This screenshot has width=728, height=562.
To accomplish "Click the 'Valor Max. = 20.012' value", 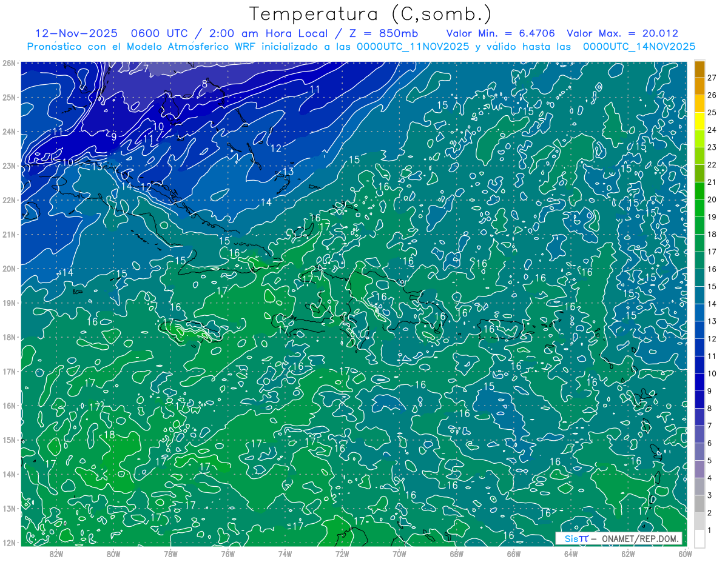I will click(622, 33).
